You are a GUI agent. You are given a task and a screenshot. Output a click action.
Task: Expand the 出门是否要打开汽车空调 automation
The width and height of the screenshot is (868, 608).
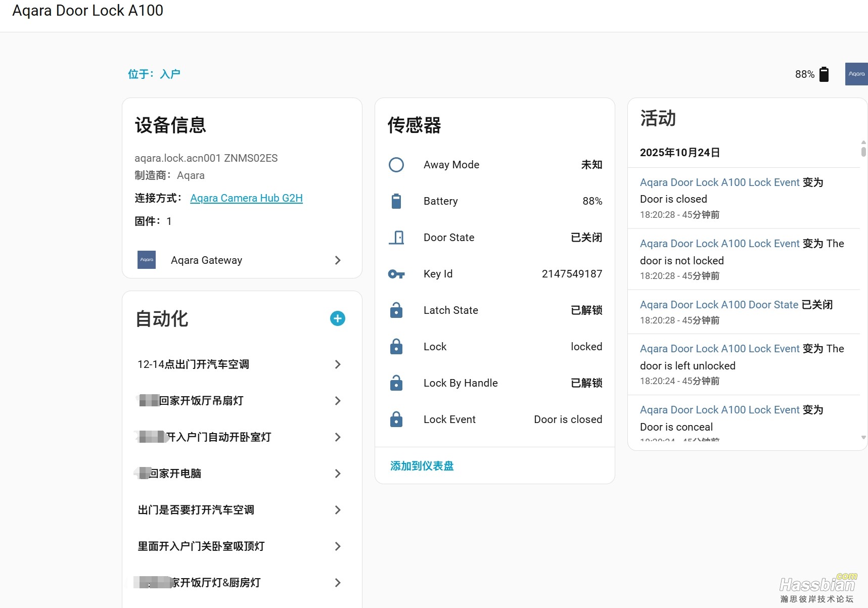[x=338, y=510]
